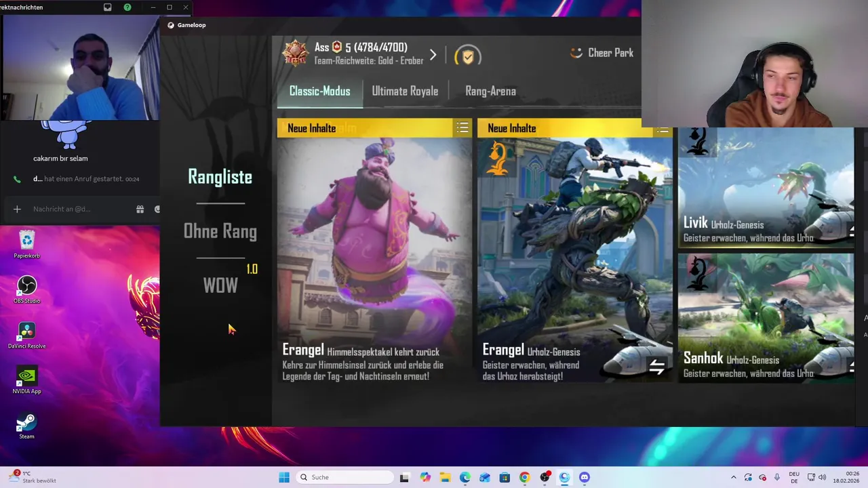
Task: Open the Windows Start menu
Action: 284,477
